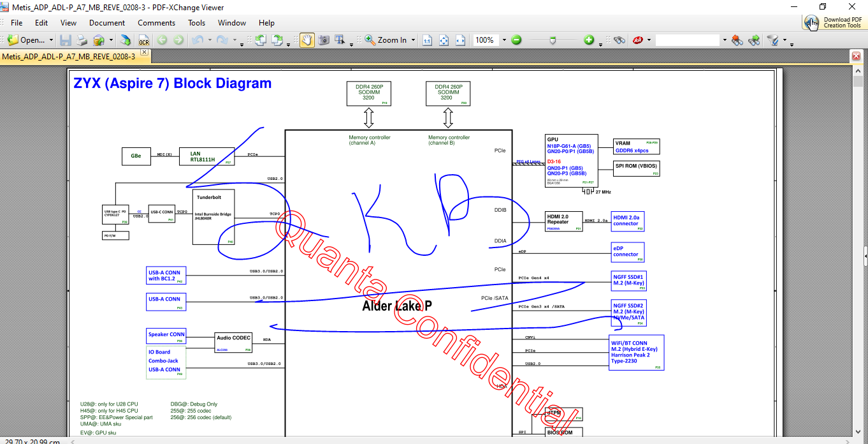Open the Tools menu
This screenshot has width=868, height=444.
tap(196, 22)
